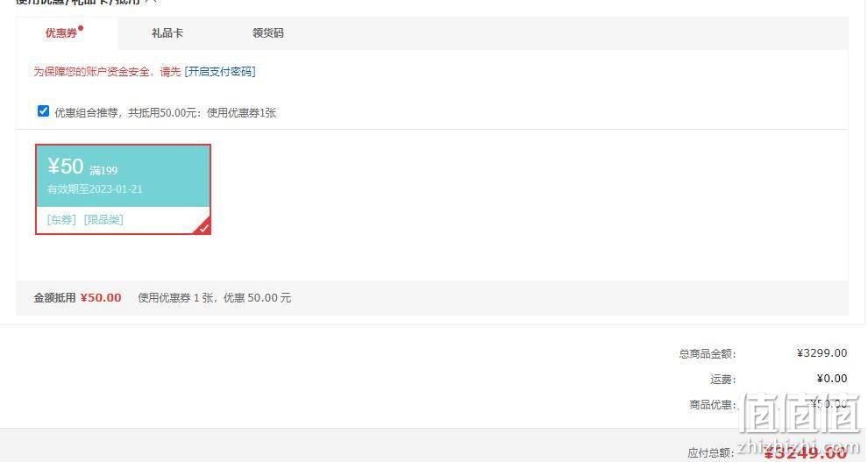Click the 总商品金额 ¥3299.00 value
The width and height of the screenshot is (868, 462).
822,353
